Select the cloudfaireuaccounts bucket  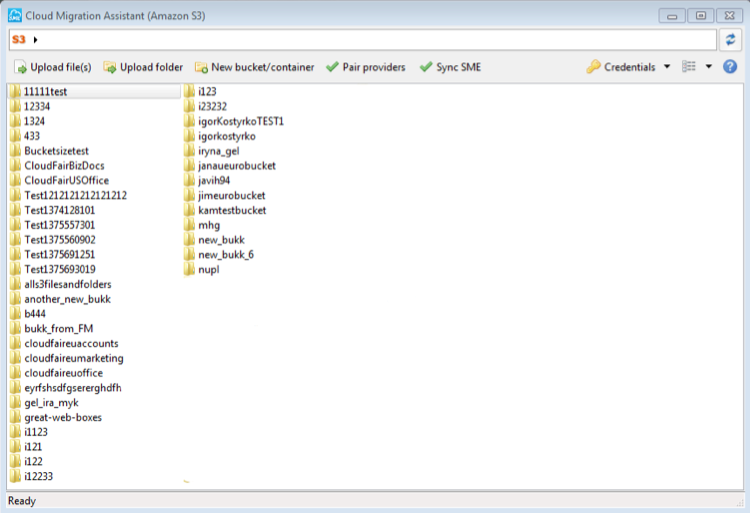point(71,343)
